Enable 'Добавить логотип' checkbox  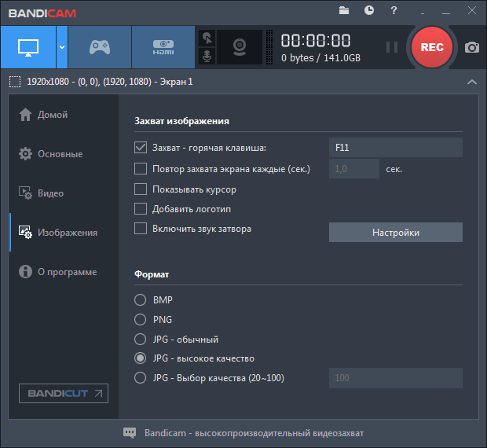click(141, 209)
